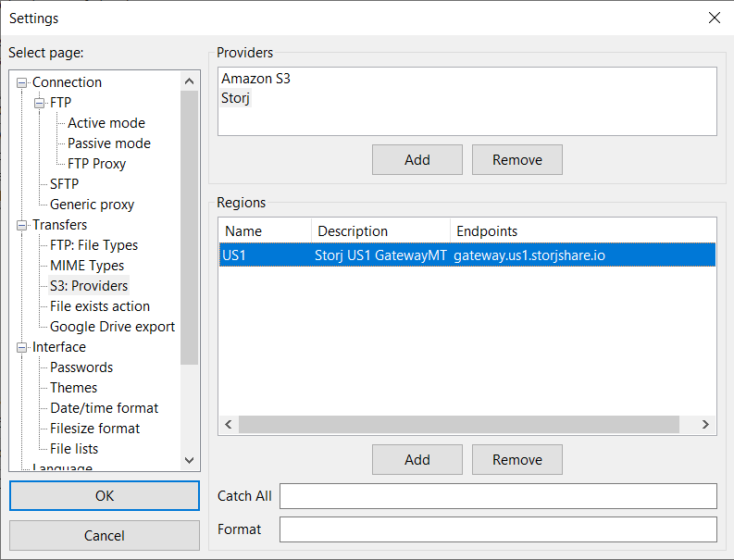
Task: Click the tree scroll down arrow
Action: [x=189, y=460]
